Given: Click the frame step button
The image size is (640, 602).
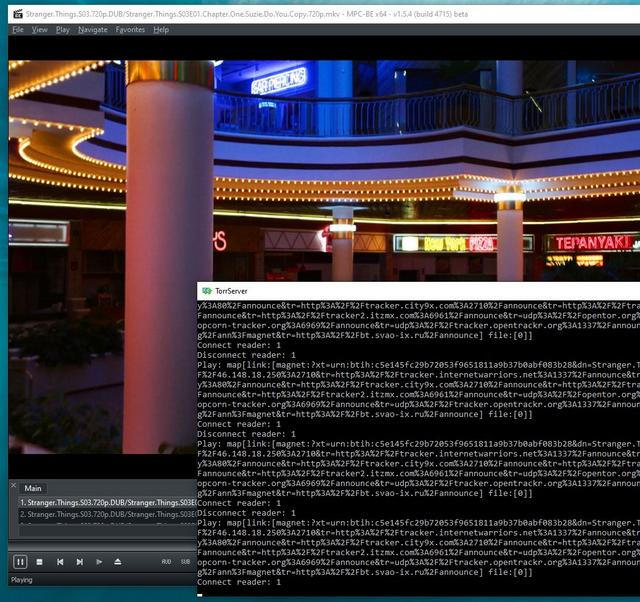Looking at the screenshot, I should (x=99, y=562).
